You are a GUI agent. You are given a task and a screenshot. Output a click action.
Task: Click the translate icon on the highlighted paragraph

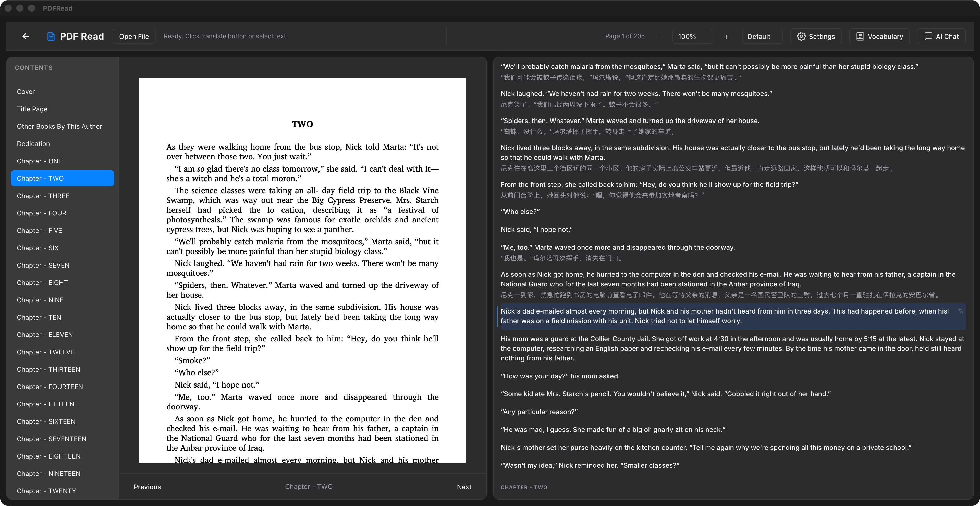960,311
